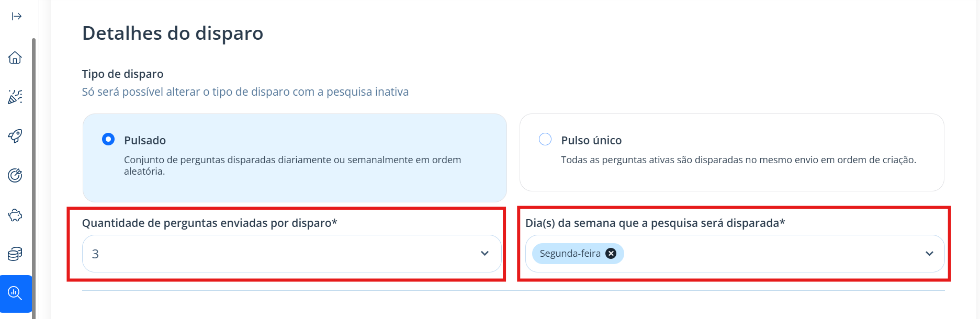
Task: Select the Pulsado radio button
Action: point(108,139)
